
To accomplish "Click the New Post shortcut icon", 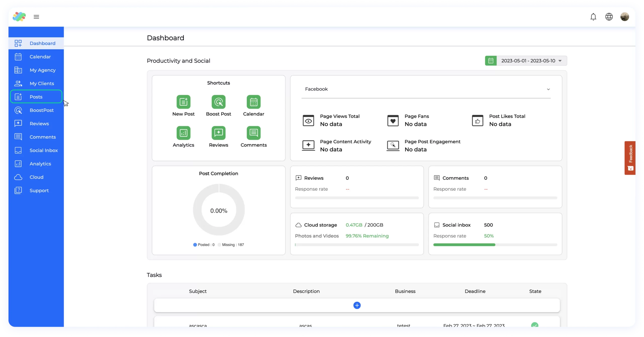I will (183, 102).
